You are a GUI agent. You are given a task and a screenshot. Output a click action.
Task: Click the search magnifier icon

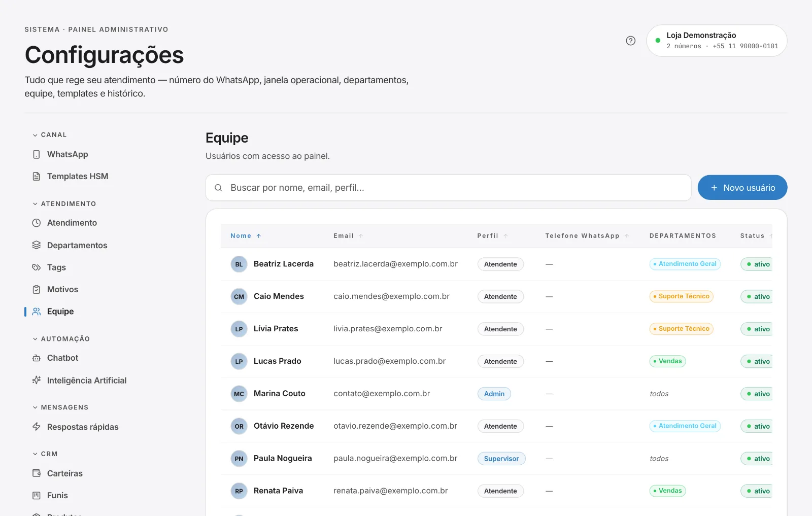218,188
